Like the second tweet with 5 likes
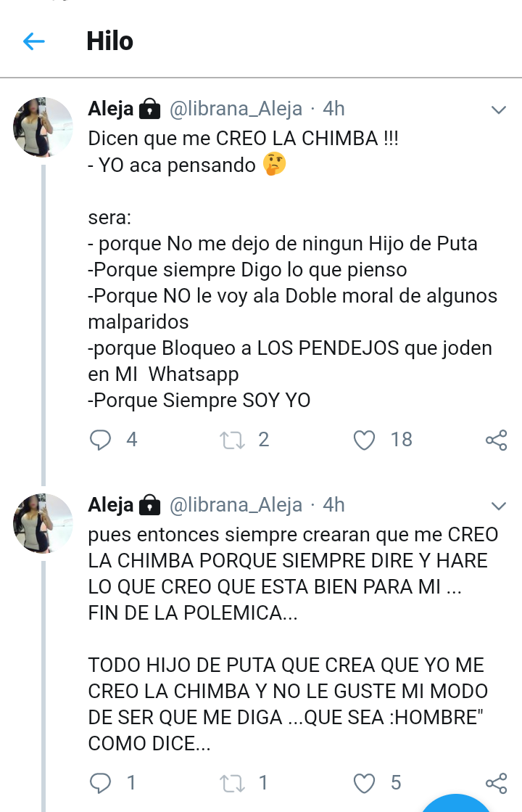Viewport: 522px width, 812px height. click(x=364, y=783)
